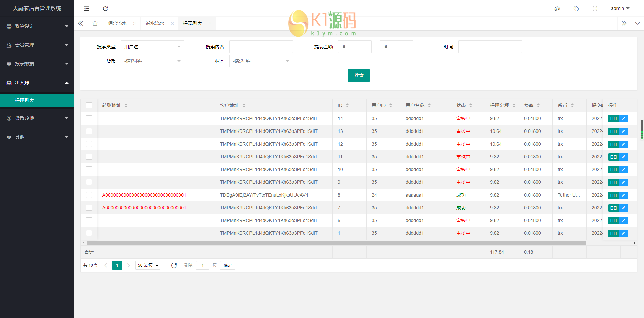The image size is (644, 318).
Task: Open the theme palette icon
Action: pyautogui.click(x=557, y=9)
